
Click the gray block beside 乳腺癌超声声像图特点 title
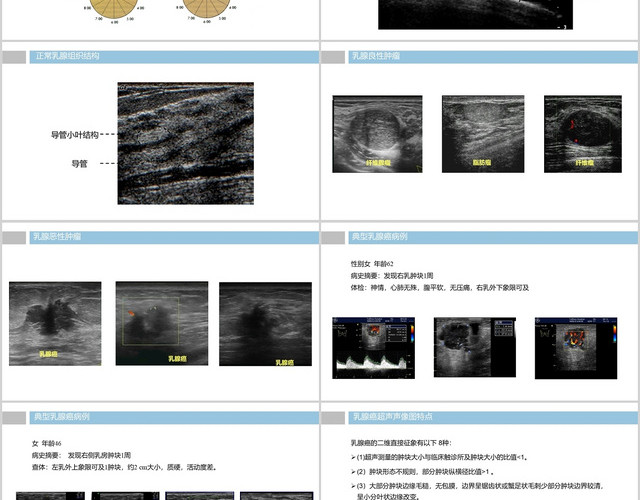(x=333, y=418)
